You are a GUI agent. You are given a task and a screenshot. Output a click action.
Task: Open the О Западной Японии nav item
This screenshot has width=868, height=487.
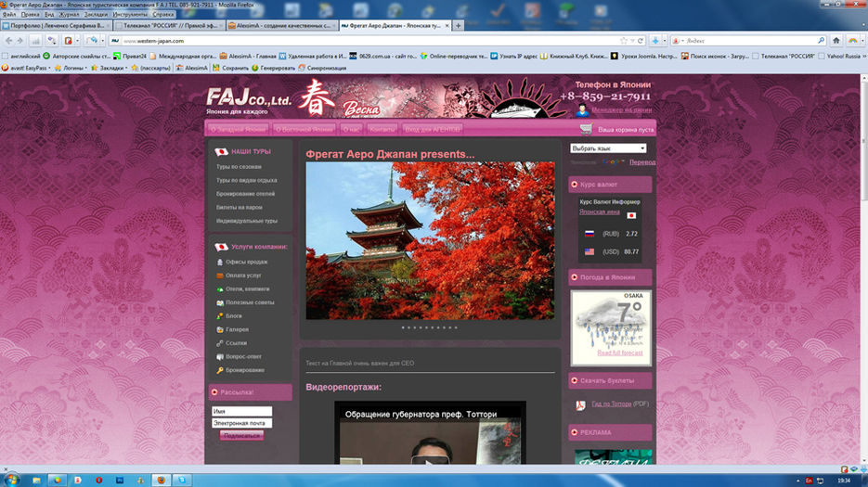(238, 130)
